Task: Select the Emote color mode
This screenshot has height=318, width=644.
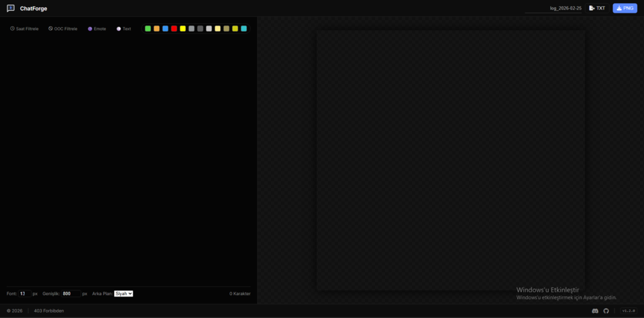Action: point(97,29)
